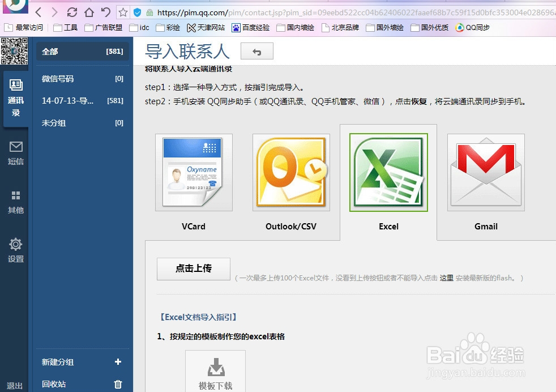This screenshot has width=556, height=392.
Task: Click the browser address bar URL
Action: [x=283, y=11]
